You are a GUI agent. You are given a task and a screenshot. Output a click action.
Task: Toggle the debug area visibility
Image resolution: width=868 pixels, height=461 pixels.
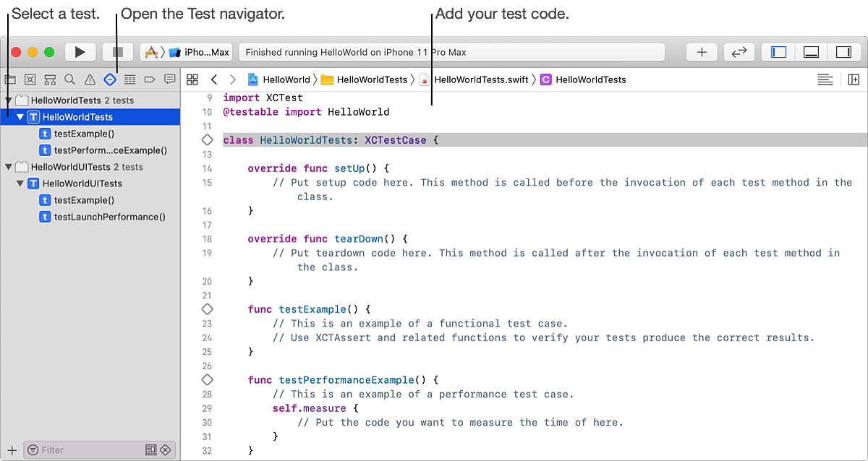[811, 52]
